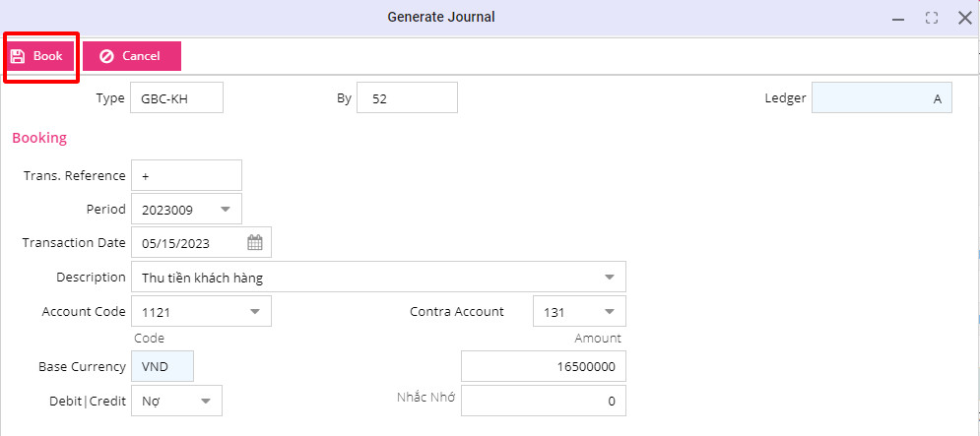
Task: Close the Generate Journal dialog
Action: [964, 18]
